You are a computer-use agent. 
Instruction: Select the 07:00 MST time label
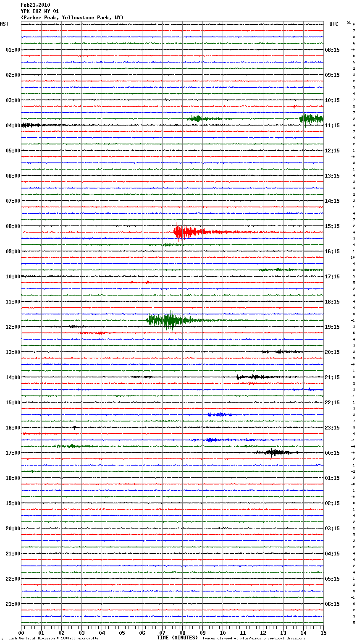click(x=13, y=201)
